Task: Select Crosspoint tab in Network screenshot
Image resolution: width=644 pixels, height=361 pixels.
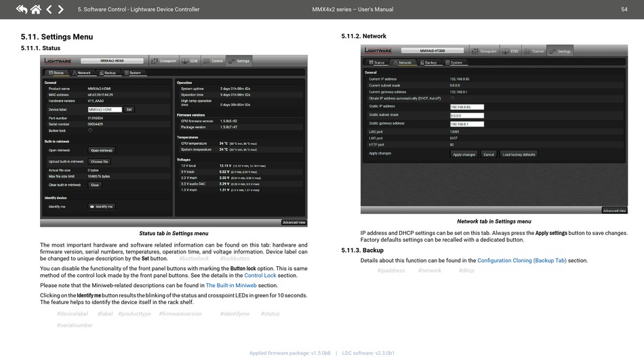Action: [x=484, y=51]
